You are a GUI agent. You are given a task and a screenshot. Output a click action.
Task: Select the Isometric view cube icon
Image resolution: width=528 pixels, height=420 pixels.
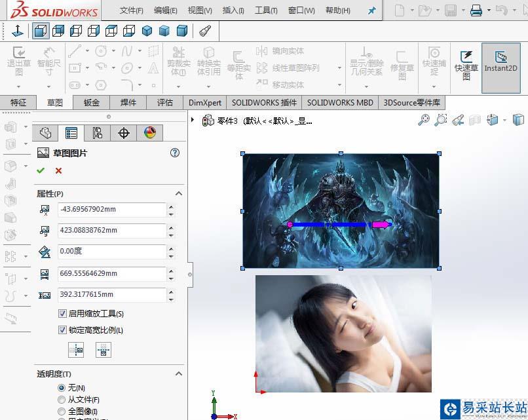pos(147,31)
